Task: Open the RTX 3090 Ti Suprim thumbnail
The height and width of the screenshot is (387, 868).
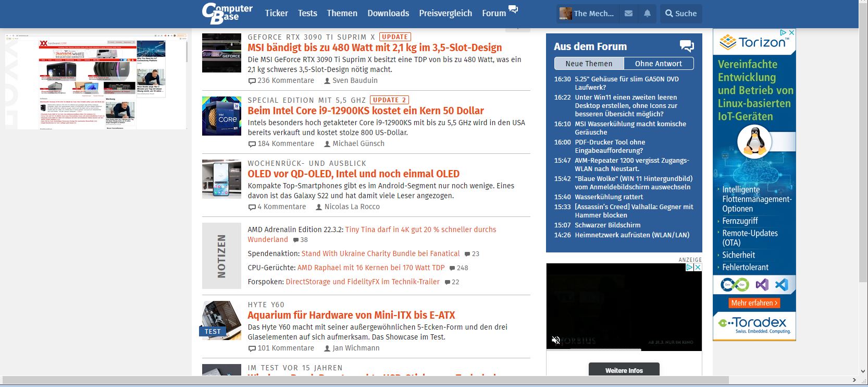Action: [221, 53]
